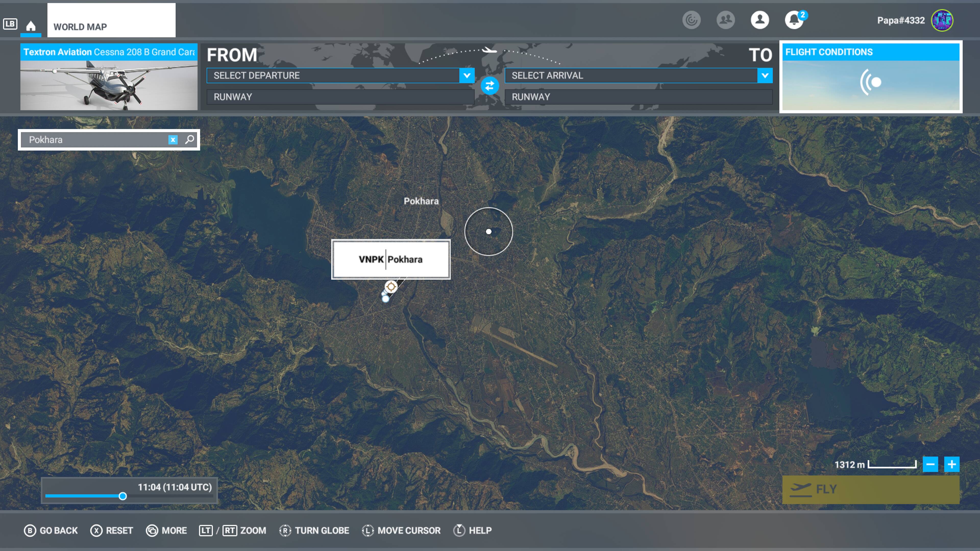Expand the Select Departure dropdown arrow

click(467, 75)
